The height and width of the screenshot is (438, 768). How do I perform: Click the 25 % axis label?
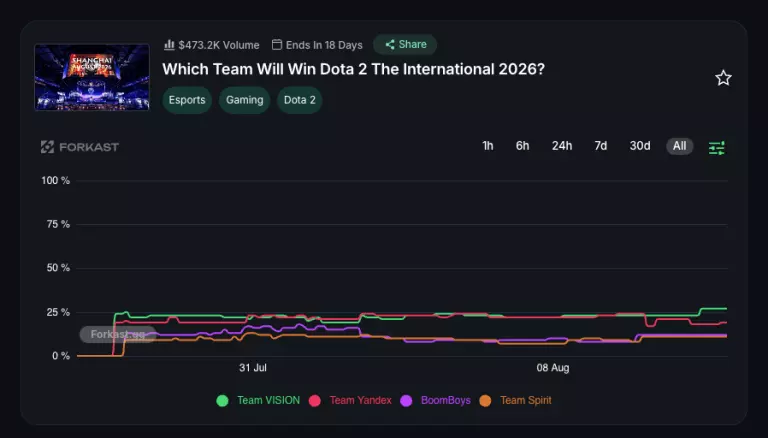click(x=58, y=312)
